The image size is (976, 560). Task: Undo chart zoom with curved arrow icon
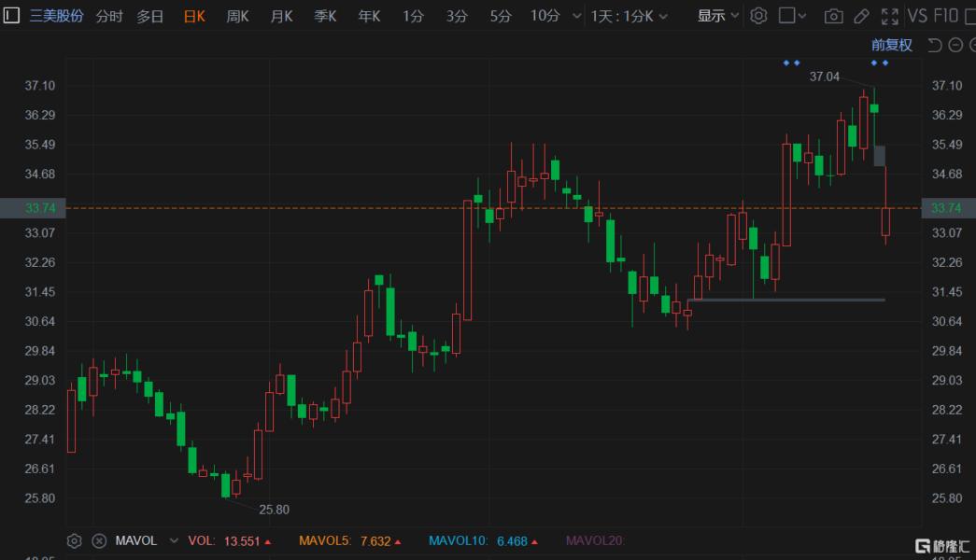[x=934, y=45]
